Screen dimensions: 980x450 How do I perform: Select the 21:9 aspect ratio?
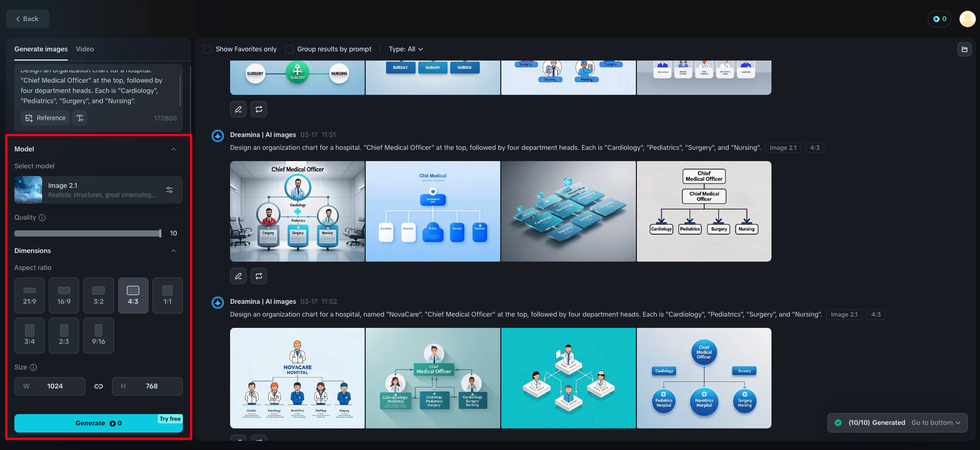point(30,296)
